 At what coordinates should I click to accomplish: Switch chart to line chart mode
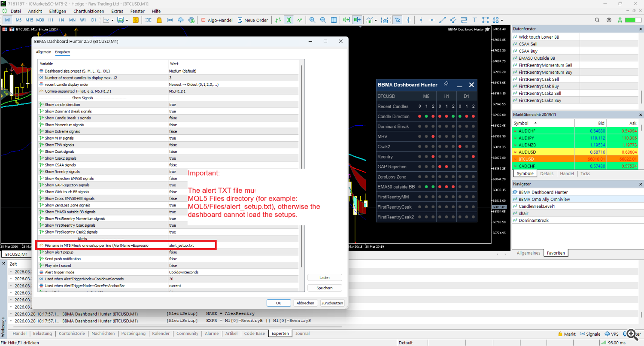[299, 20]
